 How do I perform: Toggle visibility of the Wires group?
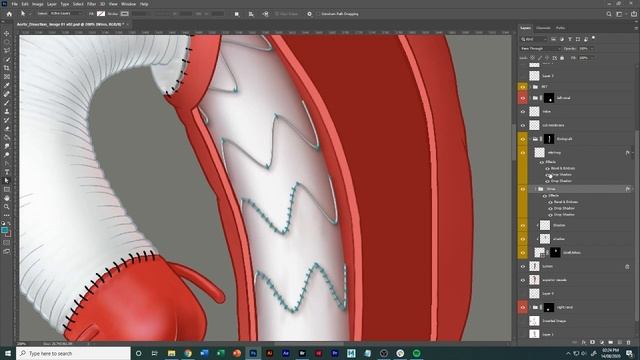coord(523,189)
